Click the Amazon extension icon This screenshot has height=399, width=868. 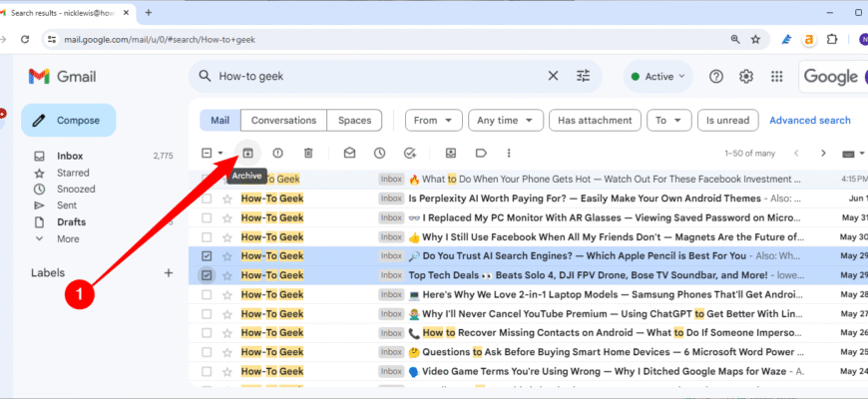pos(809,39)
